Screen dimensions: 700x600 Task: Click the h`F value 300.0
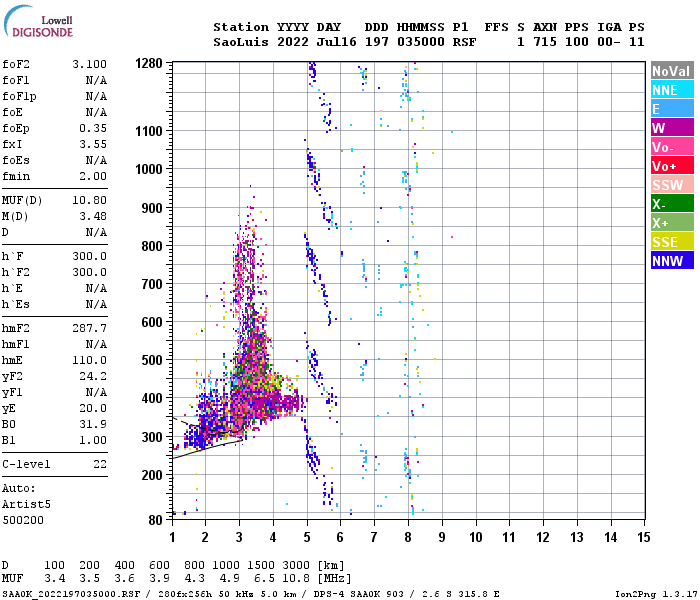point(90,256)
